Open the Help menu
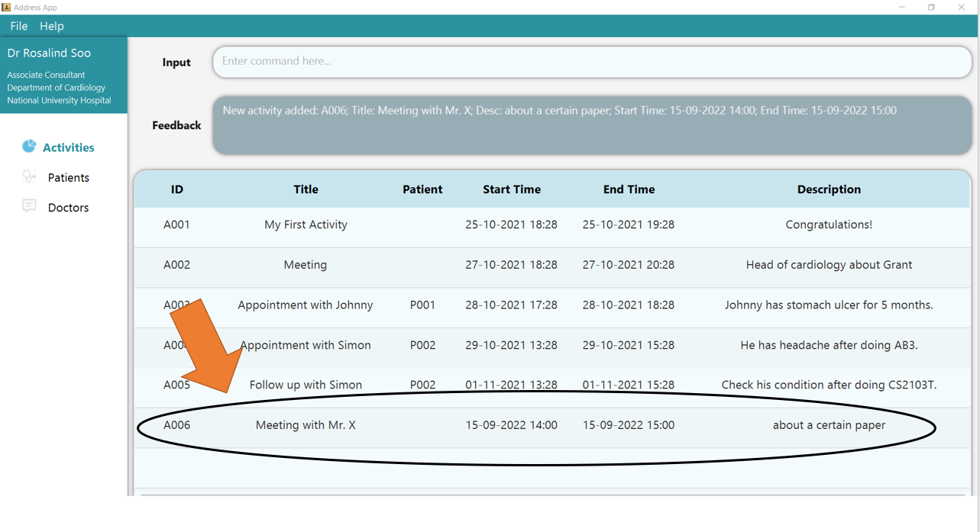The image size is (980, 532). (52, 26)
